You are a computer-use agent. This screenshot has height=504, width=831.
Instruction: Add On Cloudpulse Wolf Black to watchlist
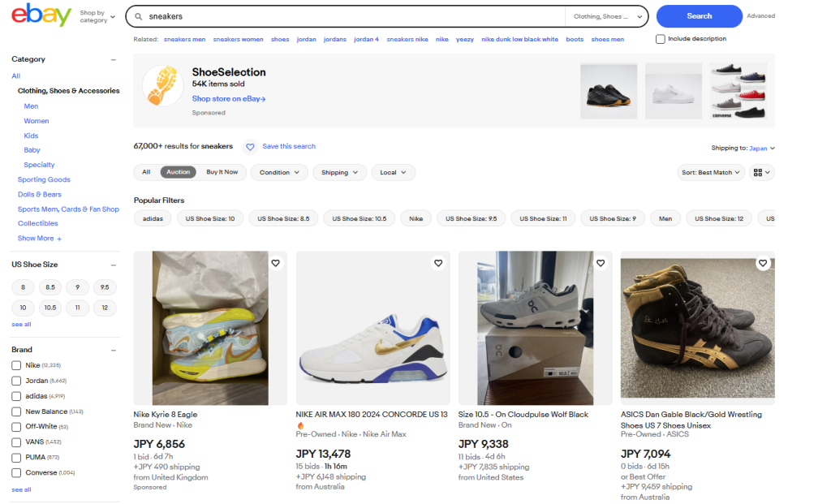click(x=601, y=263)
